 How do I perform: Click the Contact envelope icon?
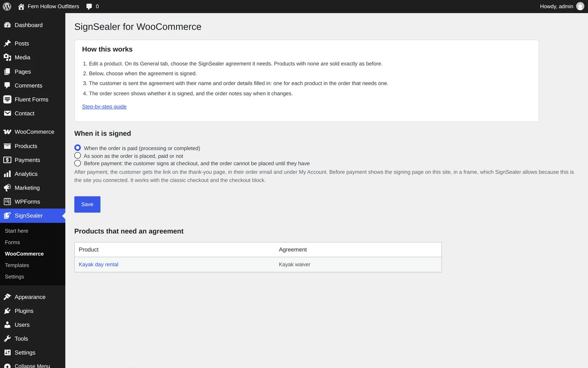coord(7,113)
